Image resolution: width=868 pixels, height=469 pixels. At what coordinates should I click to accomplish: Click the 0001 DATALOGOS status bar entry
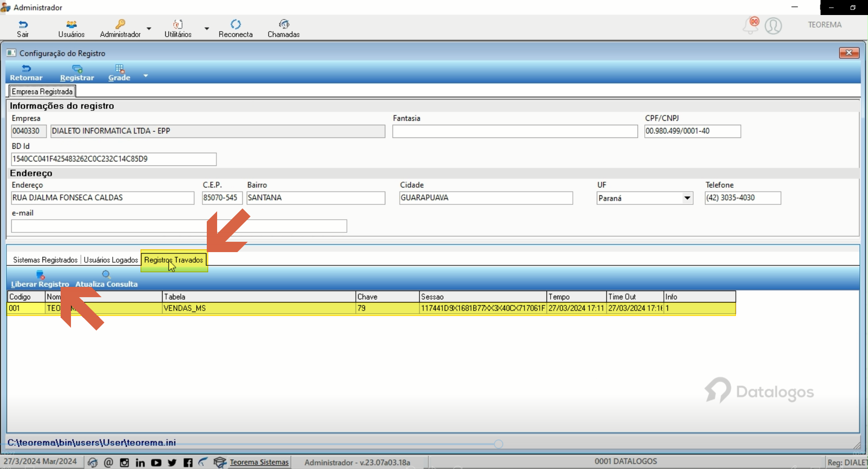click(x=626, y=461)
